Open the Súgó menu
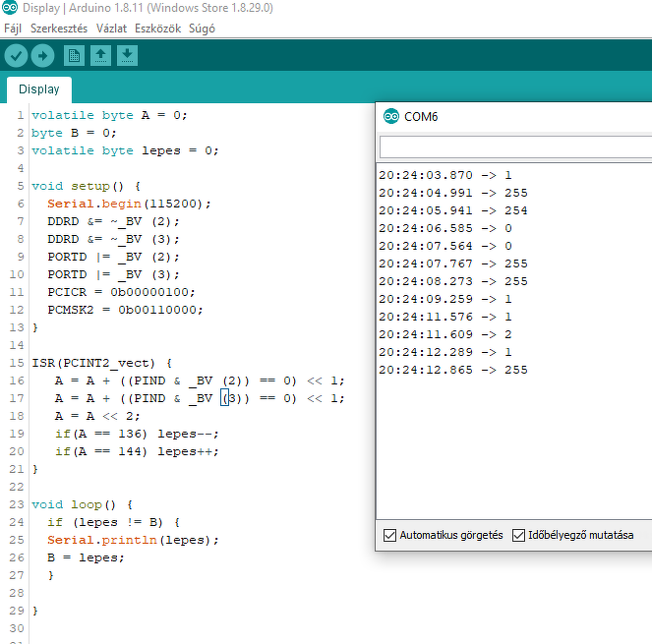 pos(202,29)
